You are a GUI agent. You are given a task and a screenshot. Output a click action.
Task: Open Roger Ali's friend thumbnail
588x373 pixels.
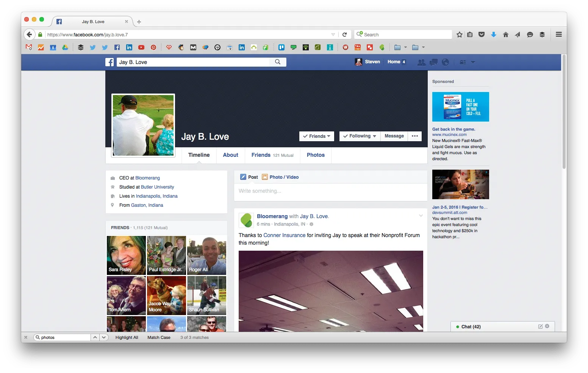pos(206,255)
